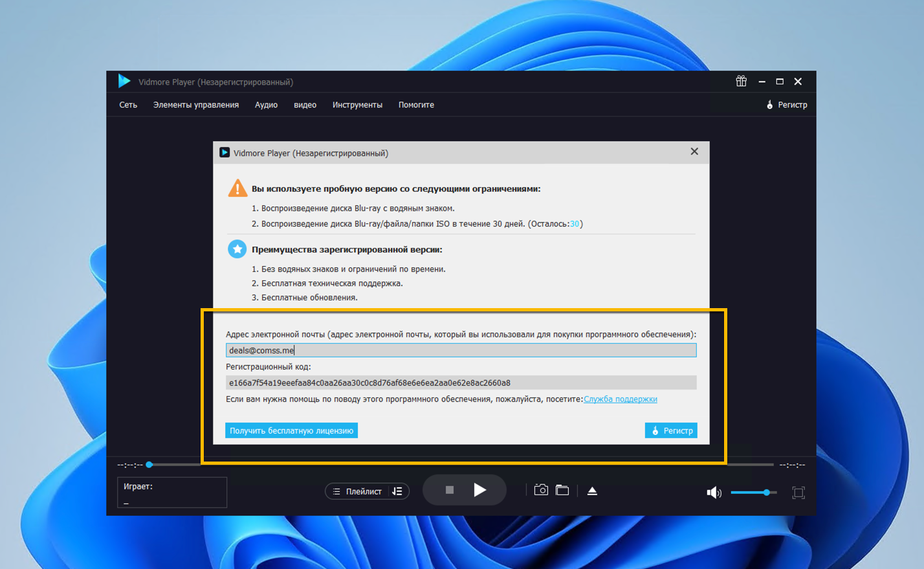Focus the email address input field
Image resolution: width=924 pixels, height=569 pixels.
pos(461,350)
